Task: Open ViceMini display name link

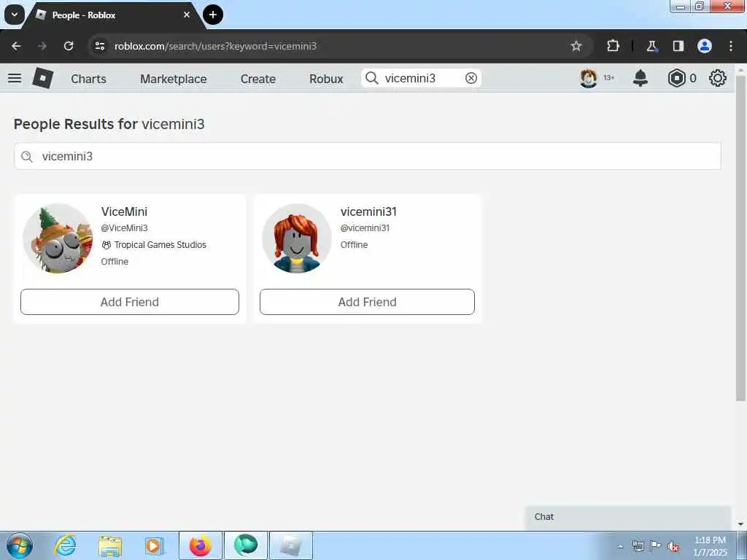Action: 124,211
